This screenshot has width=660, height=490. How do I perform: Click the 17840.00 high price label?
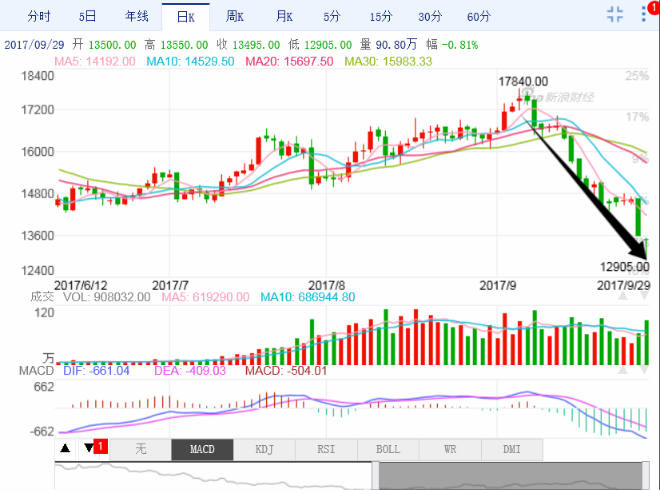(523, 81)
